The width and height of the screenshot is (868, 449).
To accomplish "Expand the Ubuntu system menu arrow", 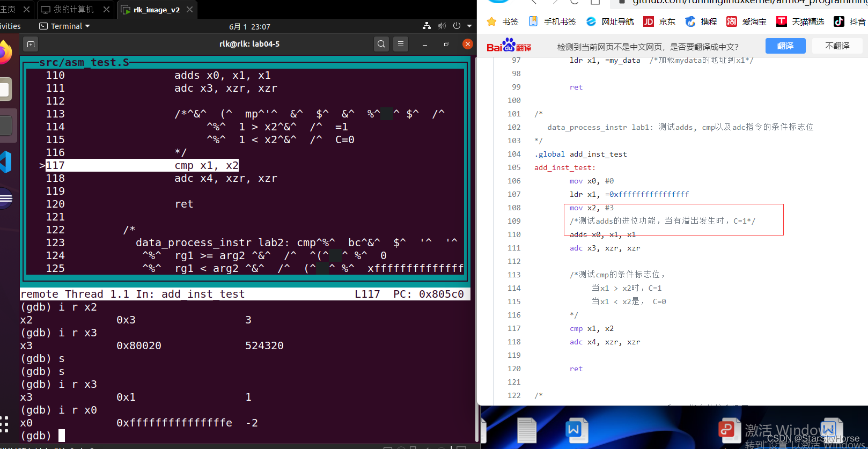I will click(x=469, y=26).
